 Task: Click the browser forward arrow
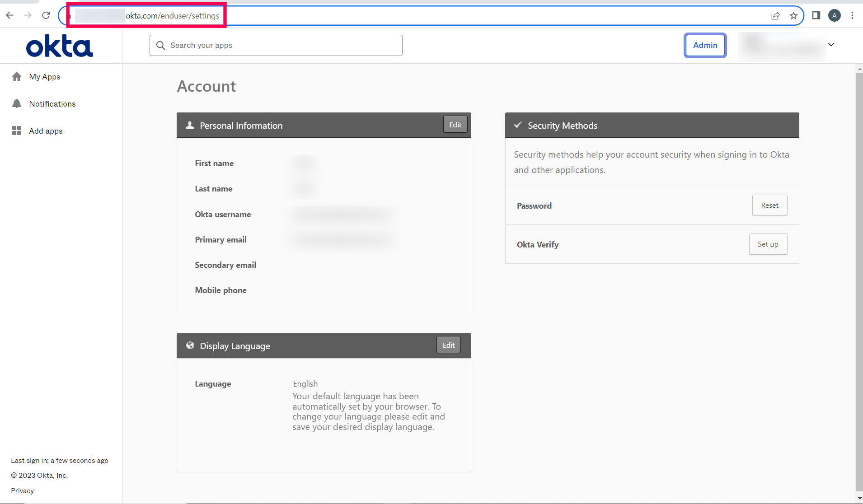point(28,15)
